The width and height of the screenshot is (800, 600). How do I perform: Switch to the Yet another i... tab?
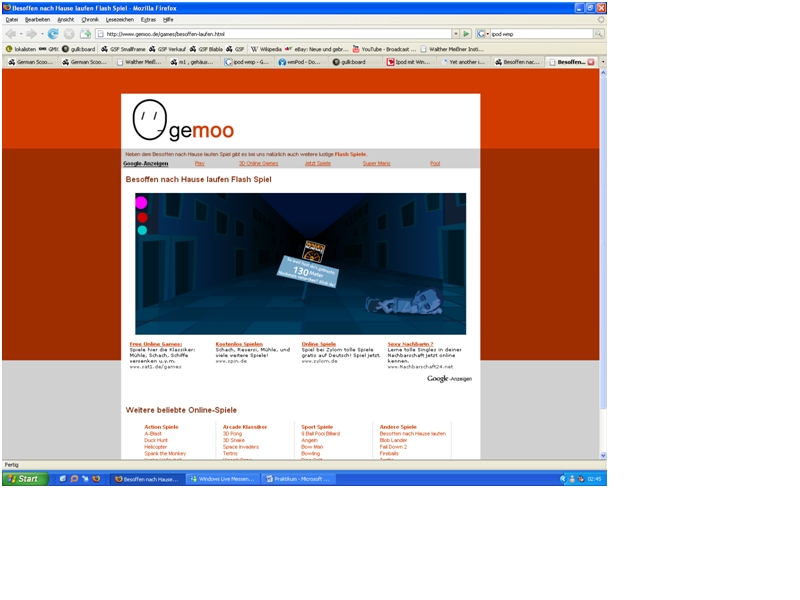tap(462, 62)
